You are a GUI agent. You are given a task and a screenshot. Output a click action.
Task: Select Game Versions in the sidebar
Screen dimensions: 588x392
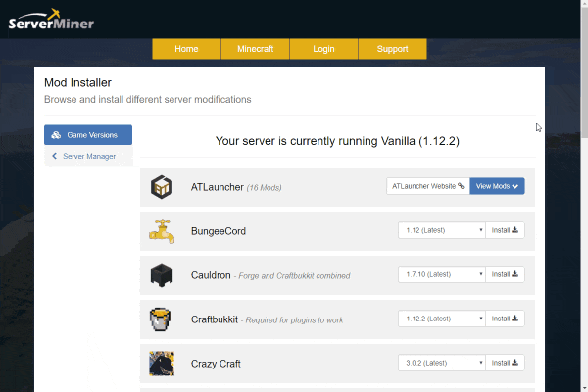pos(88,135)
